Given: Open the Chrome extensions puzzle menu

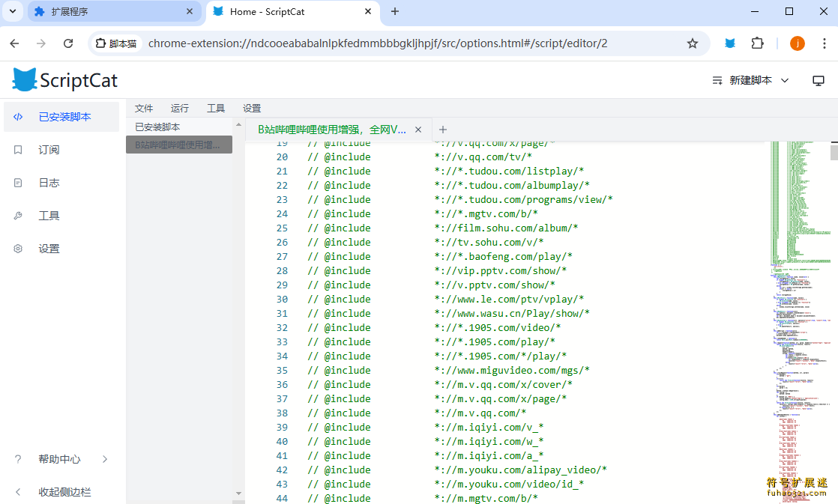Looking at the screenshot, I should (757, 43).
